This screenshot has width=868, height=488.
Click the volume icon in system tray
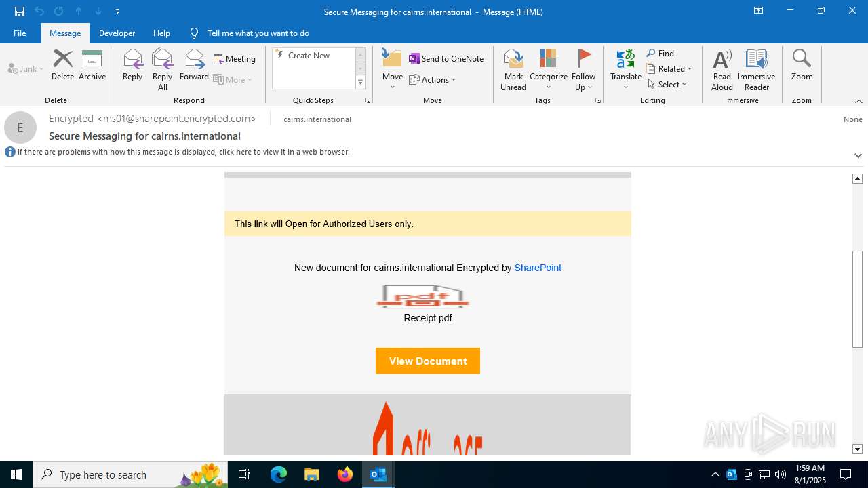(x=781, y=474)
